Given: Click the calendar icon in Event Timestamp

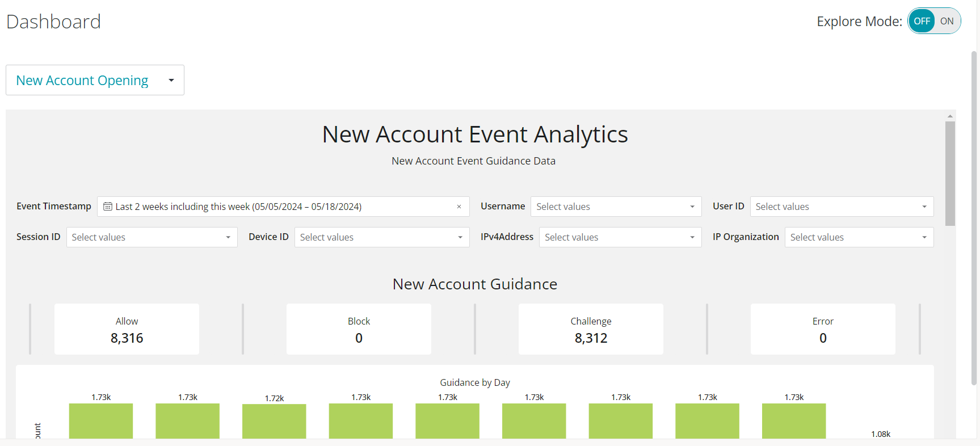Looking at the screenshot, I should [108, 207].
